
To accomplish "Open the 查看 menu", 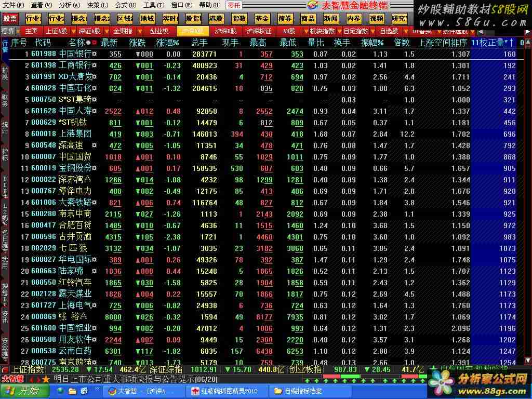I will 41,5.
